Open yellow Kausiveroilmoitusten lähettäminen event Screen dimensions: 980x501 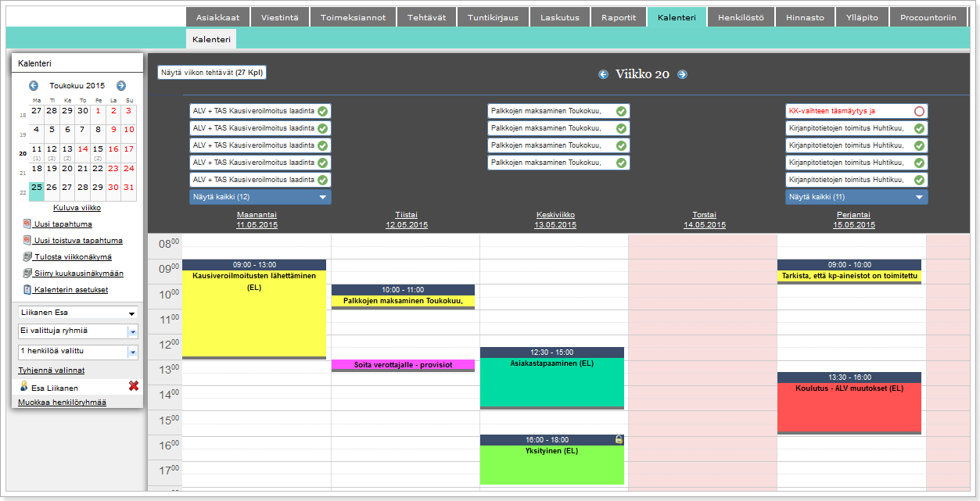point(254,310)
